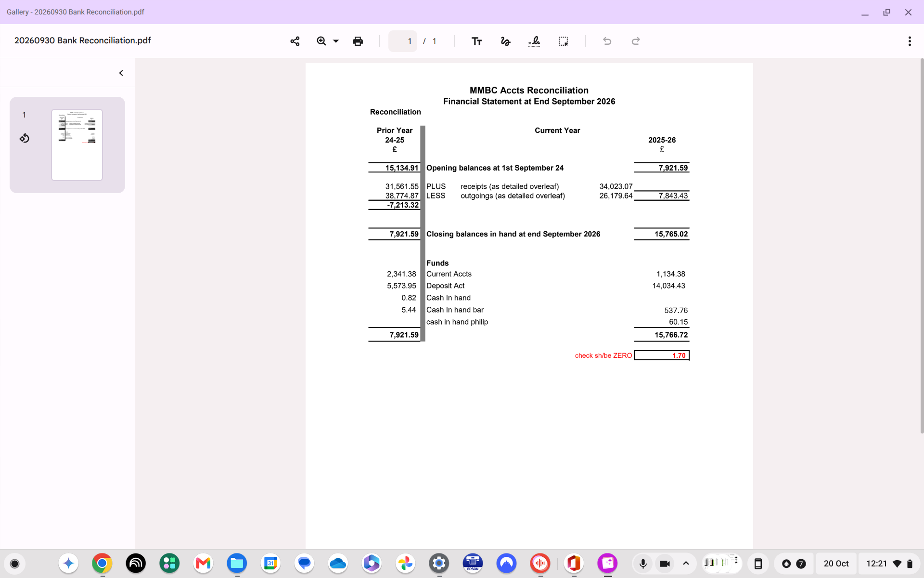Click the page number input field
The image size is (924, 578).
pos(403,41)
